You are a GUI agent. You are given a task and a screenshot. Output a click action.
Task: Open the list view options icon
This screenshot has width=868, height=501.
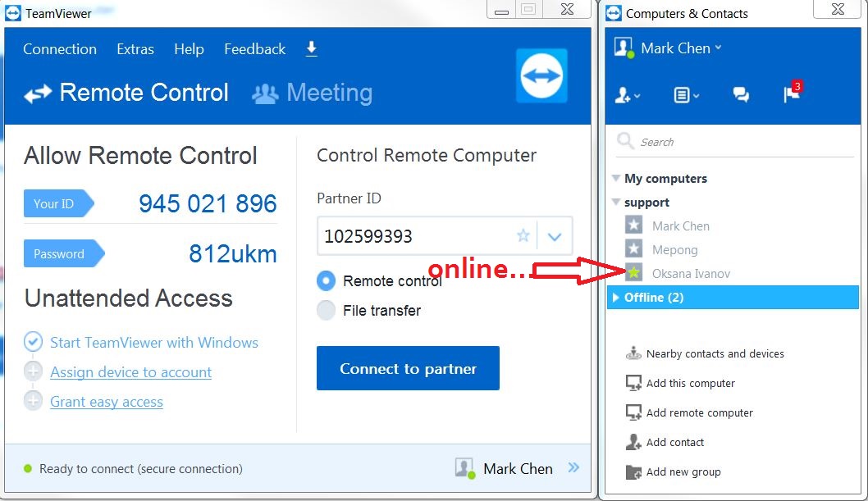[686, 95]
